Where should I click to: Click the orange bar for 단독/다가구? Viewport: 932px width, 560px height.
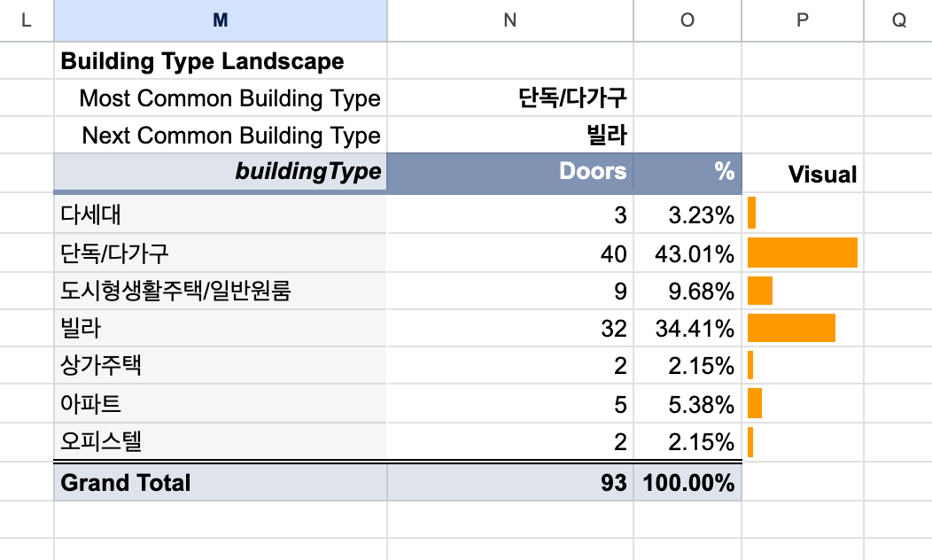click(x=803, y=253)
